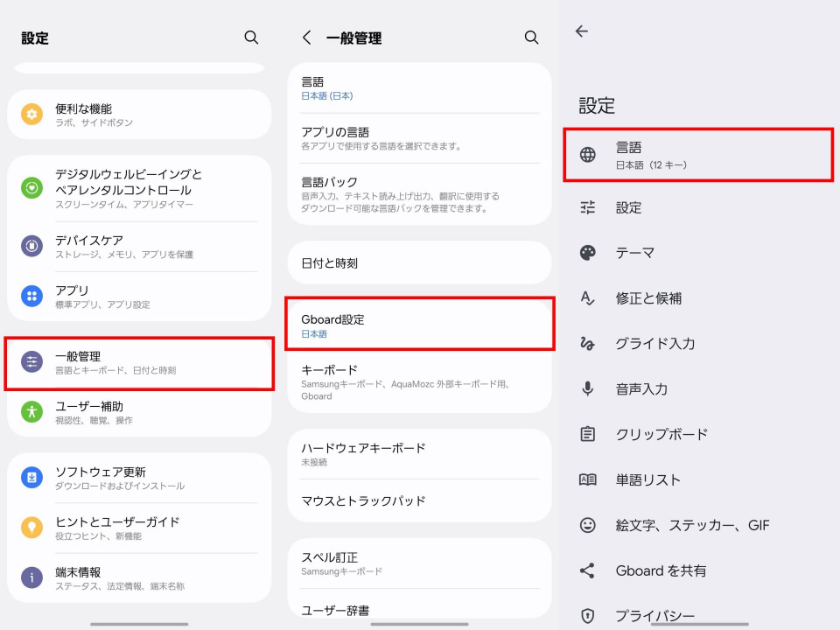Tap the orange ヒントとユーザーガイド lightbulb icon
Image resolution: width=840 pixels, height=630 pixels.
[32, 527]
